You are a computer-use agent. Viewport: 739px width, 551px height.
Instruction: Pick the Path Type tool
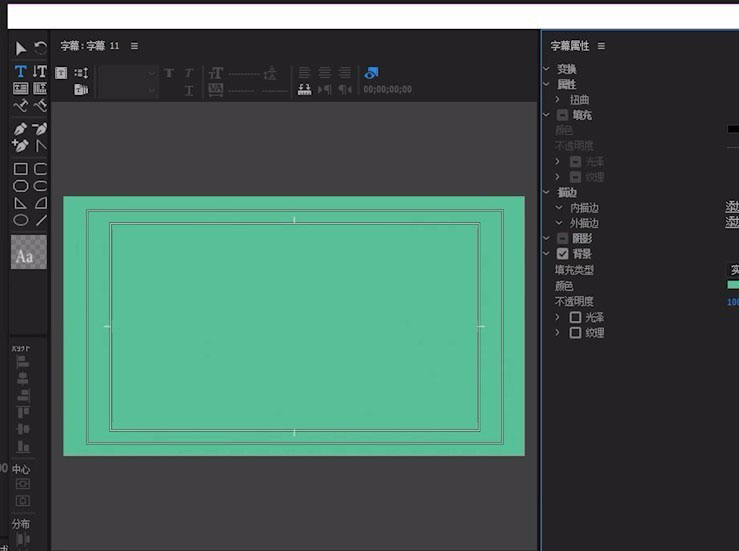click(21, 106)
